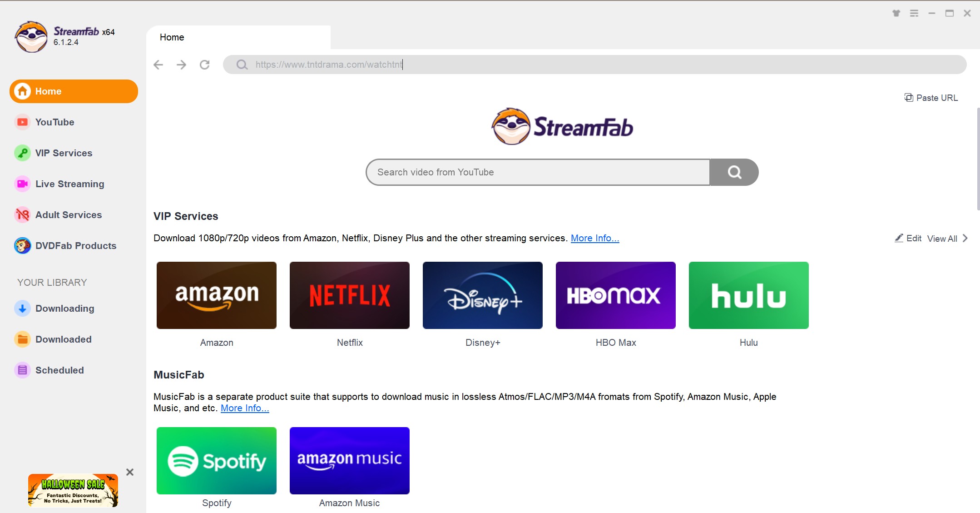
Task: Open the Halloween Sale banner
Action: point(73,491)
